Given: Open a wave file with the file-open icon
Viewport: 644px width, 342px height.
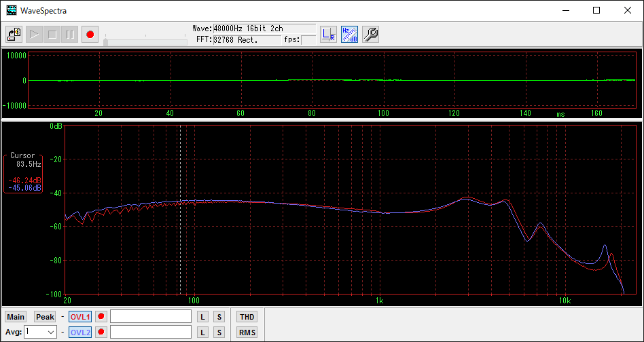Looking at the screenshot, I should (14, 35).
